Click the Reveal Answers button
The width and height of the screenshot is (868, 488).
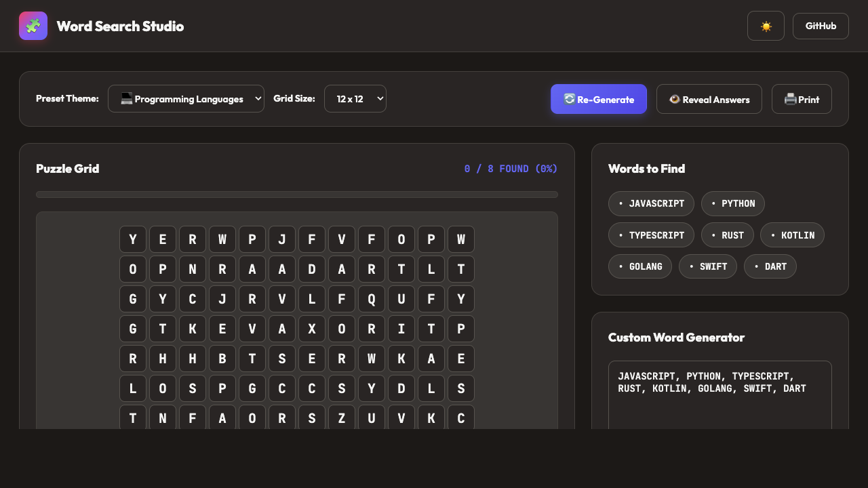tap(709, 99)
